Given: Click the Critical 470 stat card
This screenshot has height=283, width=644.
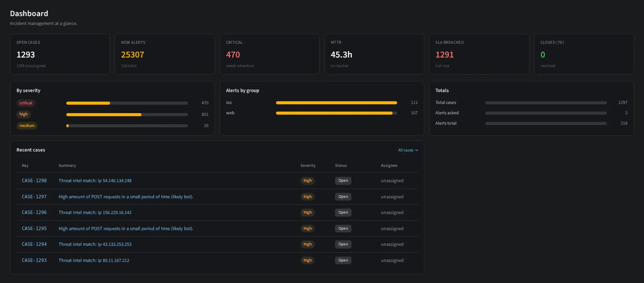Looking at the screenshot, I should (270, 54).
